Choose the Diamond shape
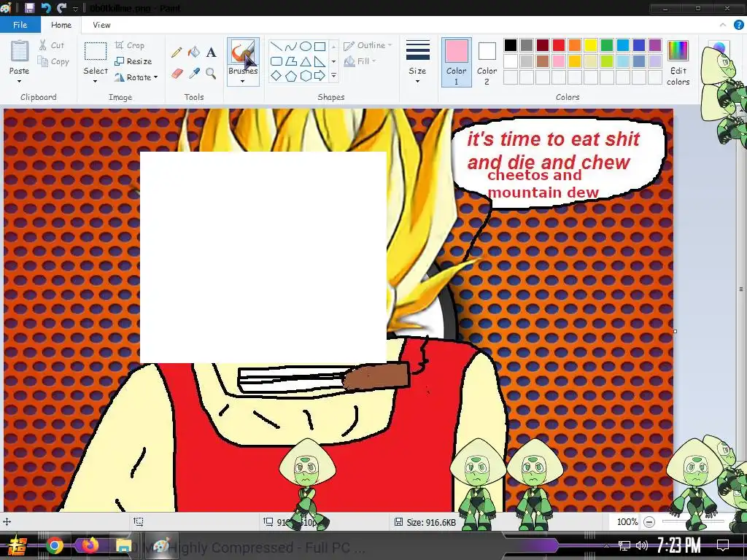This screenshot has width=747, height=560. pos(276,75)
